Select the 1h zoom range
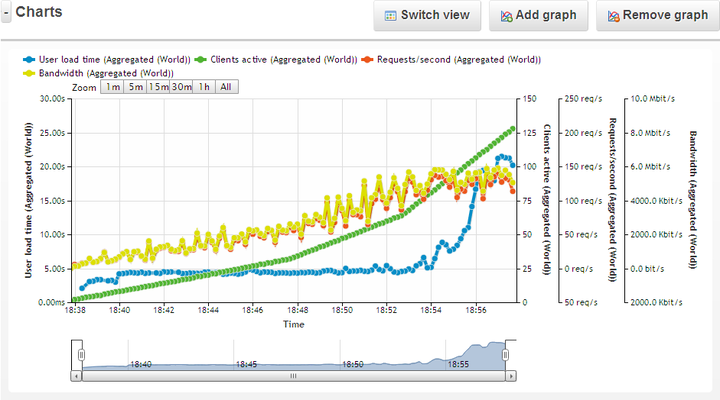Screen dimensions: 720x400 pos(204,88)
